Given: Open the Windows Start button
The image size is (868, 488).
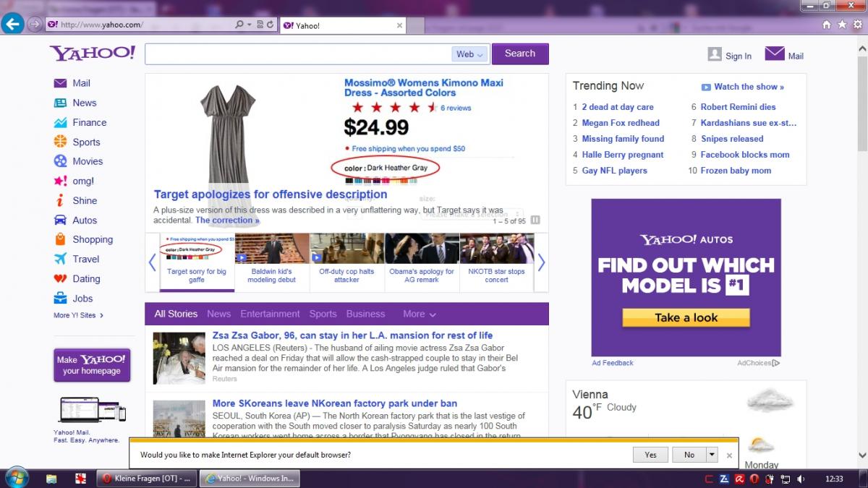Looking at the screenshot, I should point(16,478).
